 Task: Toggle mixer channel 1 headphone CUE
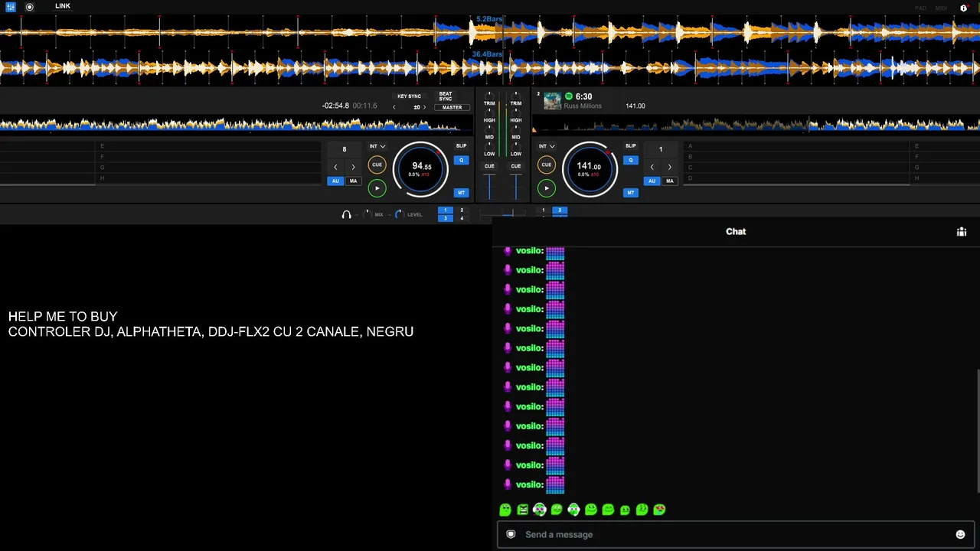(x=489, y=166)
